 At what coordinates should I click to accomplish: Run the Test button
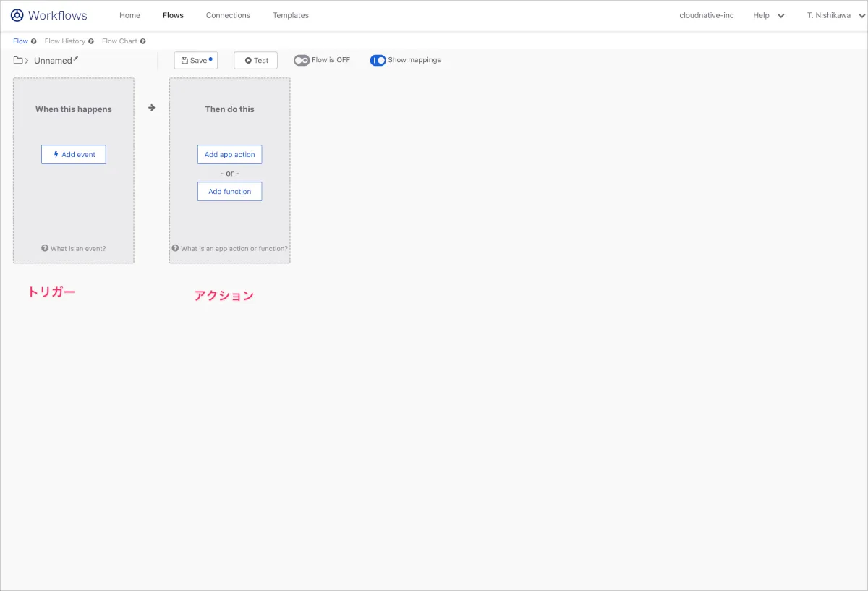tap(255, 60)
